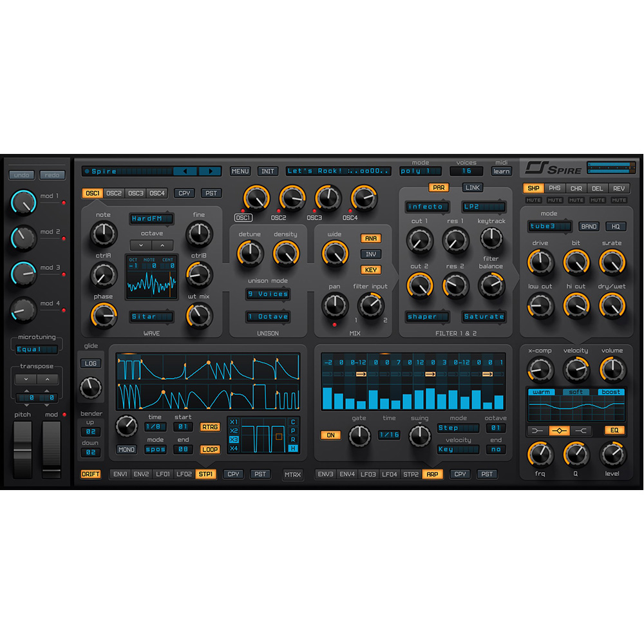Raise the WAVE octave with up chevron
This screenshot has width=644, height=644.
click(x=162, y=245)
